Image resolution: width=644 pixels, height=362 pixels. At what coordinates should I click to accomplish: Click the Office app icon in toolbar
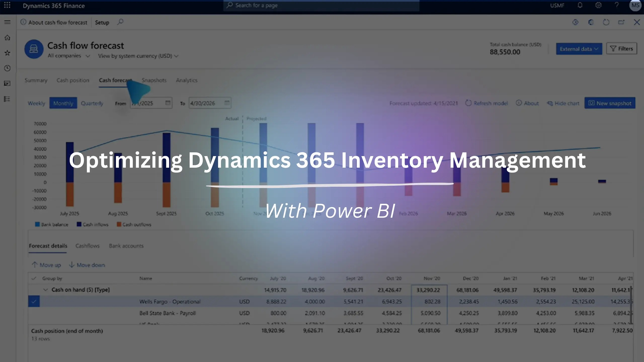(x=591, y=22)
